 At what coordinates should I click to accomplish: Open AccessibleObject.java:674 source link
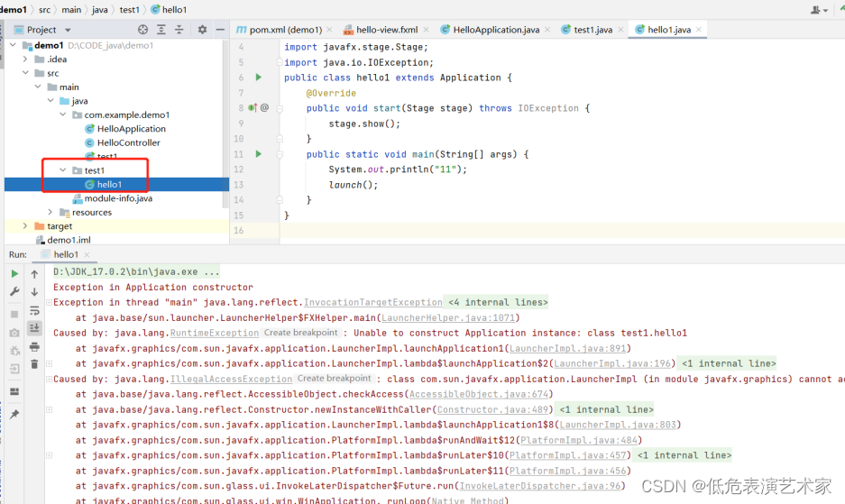click(479, 394)
